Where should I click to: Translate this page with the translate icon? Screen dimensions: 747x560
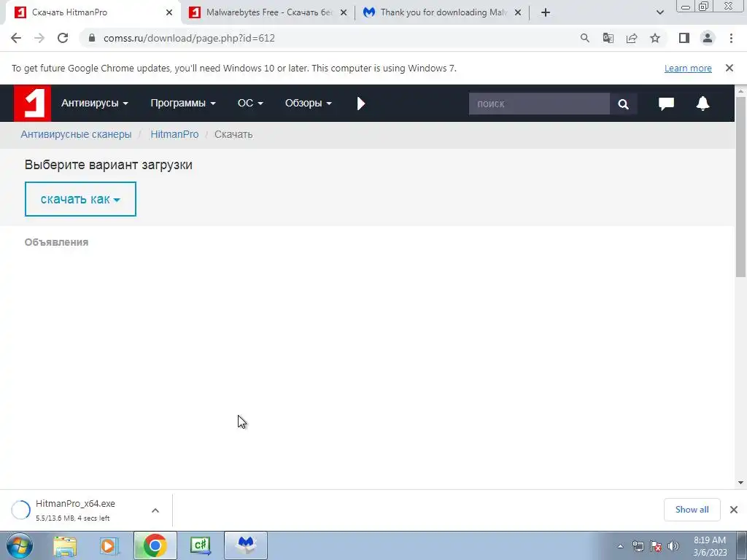pos(608,38)
